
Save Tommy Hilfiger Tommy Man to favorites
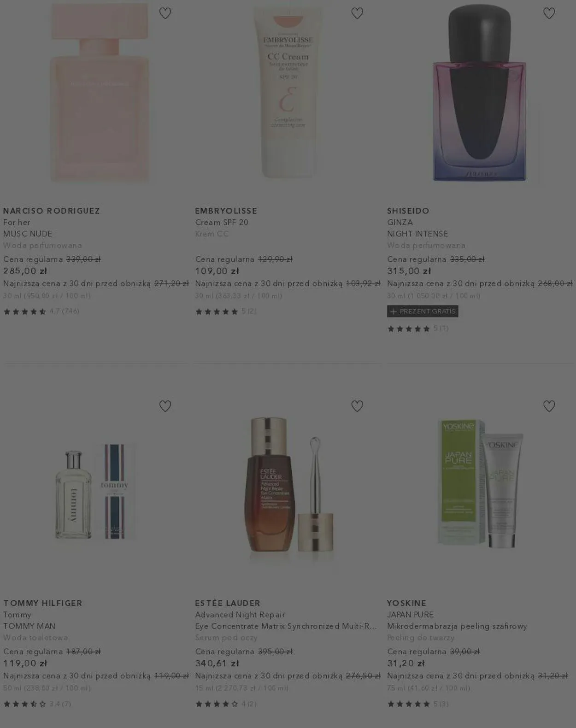point(165,406)
